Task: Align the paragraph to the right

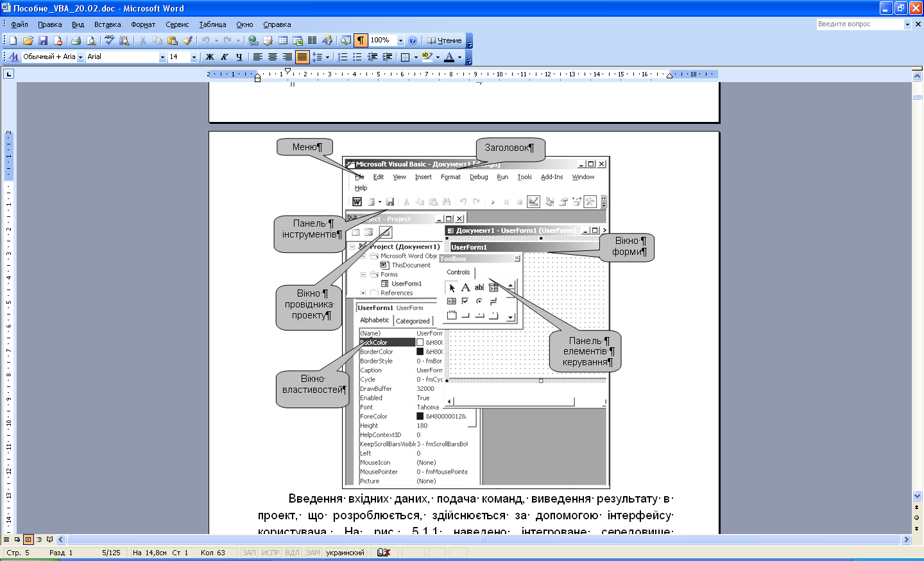Action: [287, 56]
